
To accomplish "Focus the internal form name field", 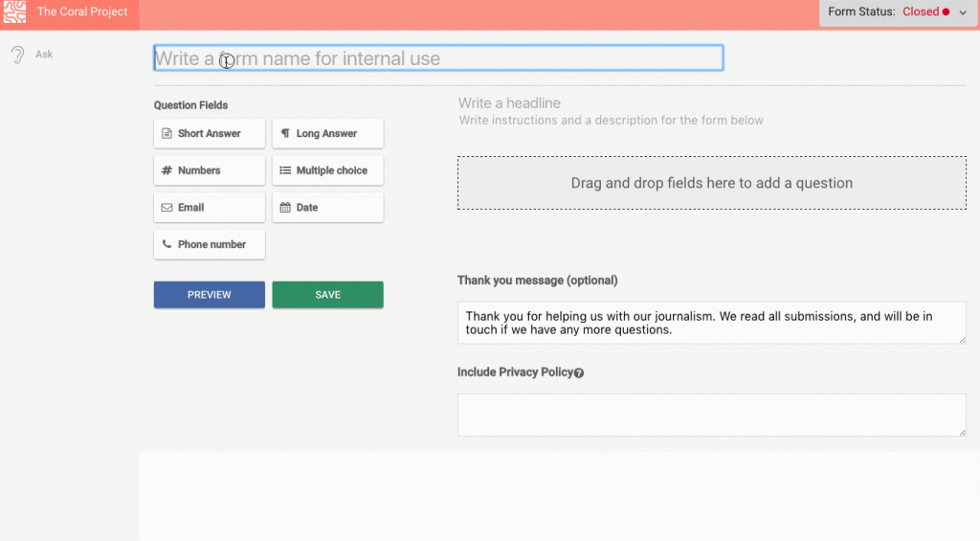I will pos(438,58).
